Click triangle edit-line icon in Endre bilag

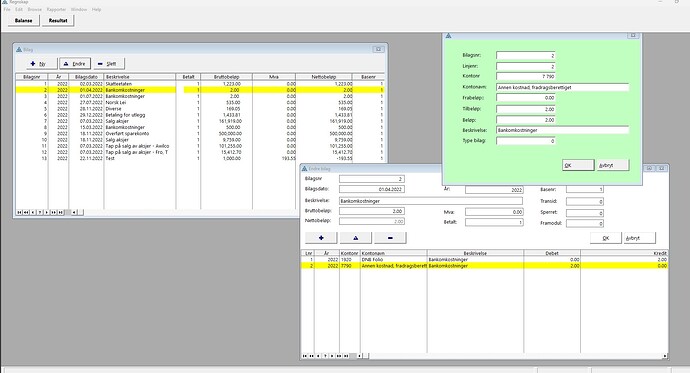point(356,238)
